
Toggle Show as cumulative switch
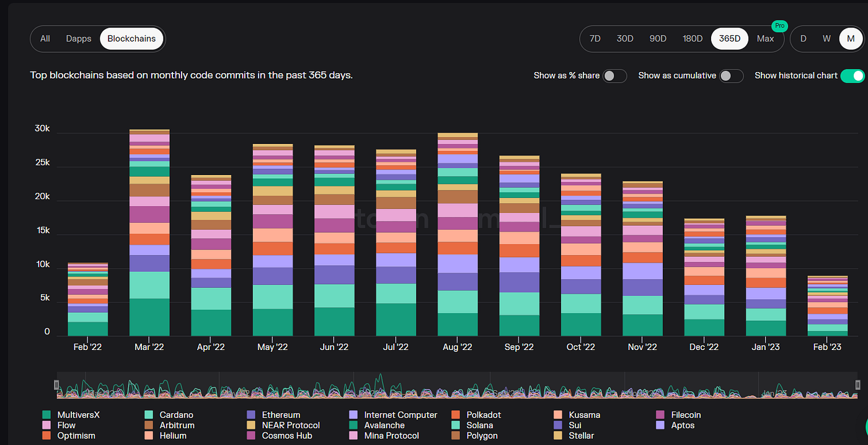pos(731,76)
